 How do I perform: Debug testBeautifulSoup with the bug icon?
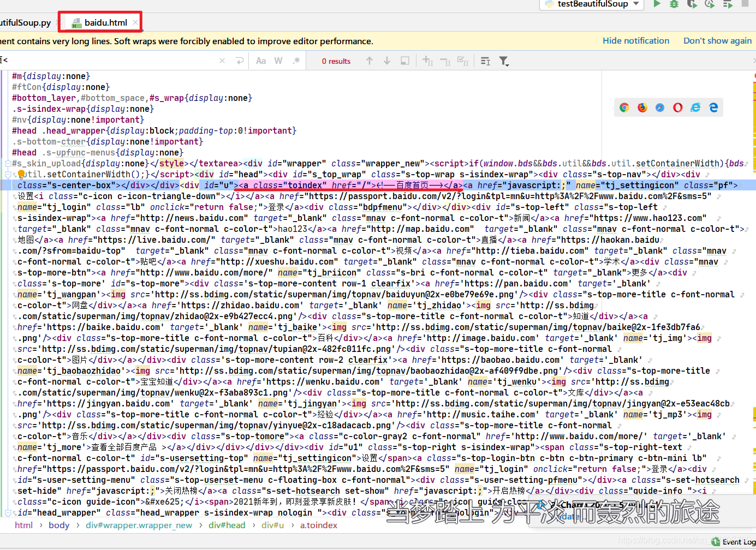pyautogui.click(x=675, y=4)
